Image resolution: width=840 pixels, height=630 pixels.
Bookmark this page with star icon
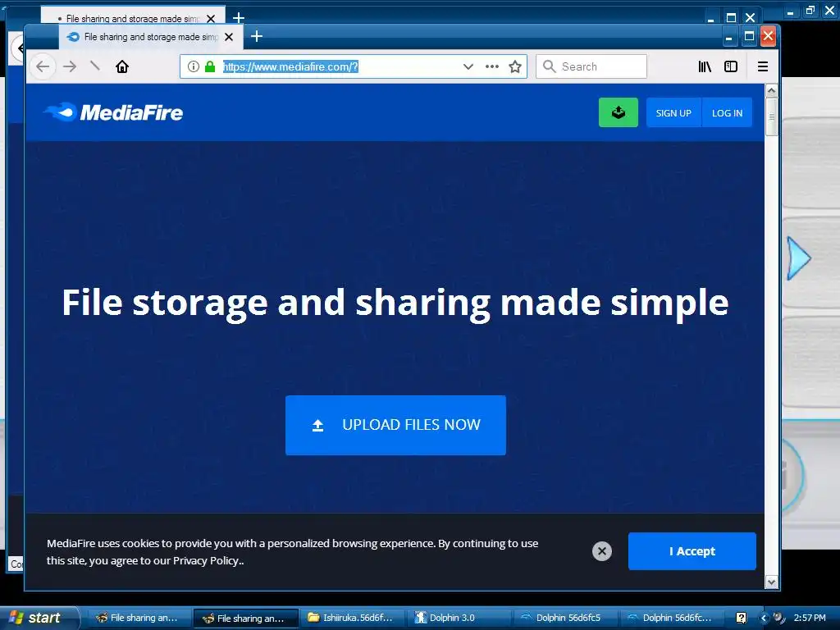coord(515,66)
